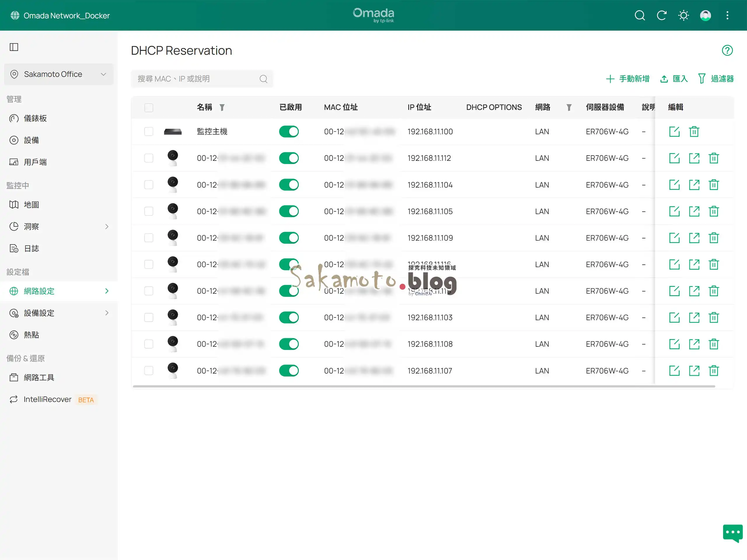Delete the 監控主機 reservation entry

[694, 132]
